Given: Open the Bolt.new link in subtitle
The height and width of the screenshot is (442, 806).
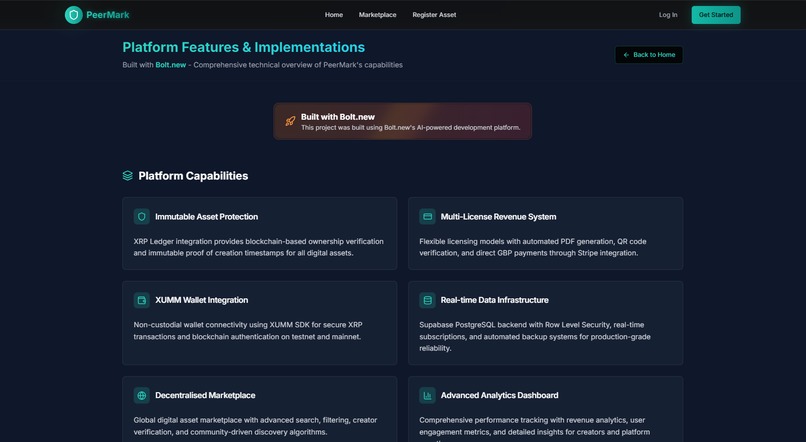Looking at the screenshot, I should [171, 65].
